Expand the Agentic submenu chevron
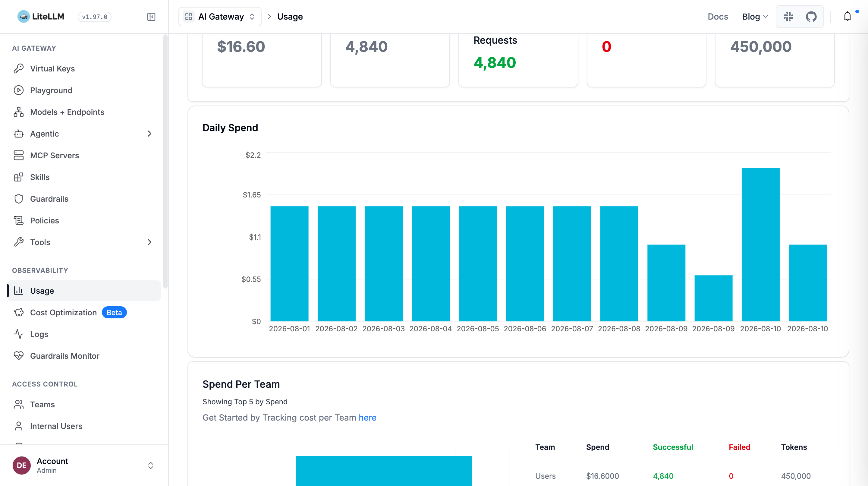Screen dimensions: 868x486 [149, 134]
